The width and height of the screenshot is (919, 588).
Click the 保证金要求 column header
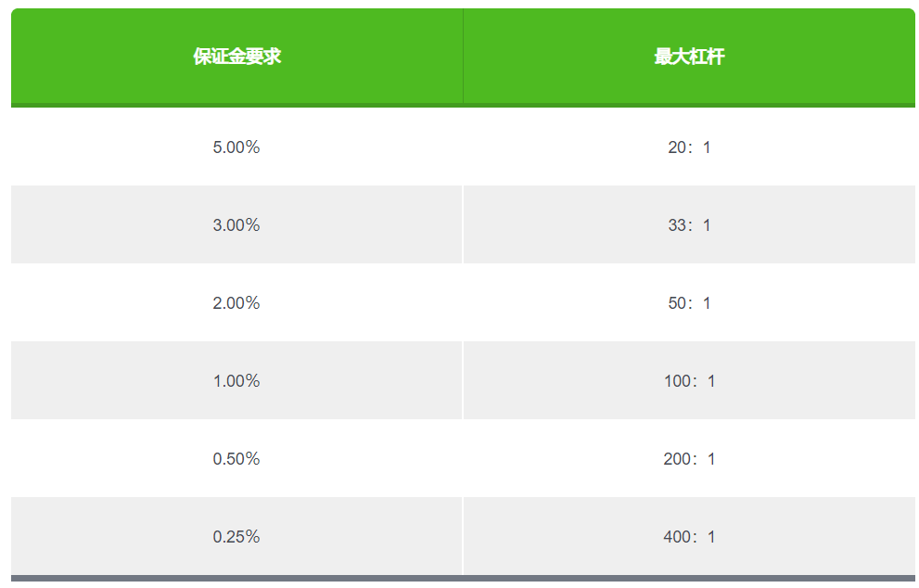click(236, 57)
